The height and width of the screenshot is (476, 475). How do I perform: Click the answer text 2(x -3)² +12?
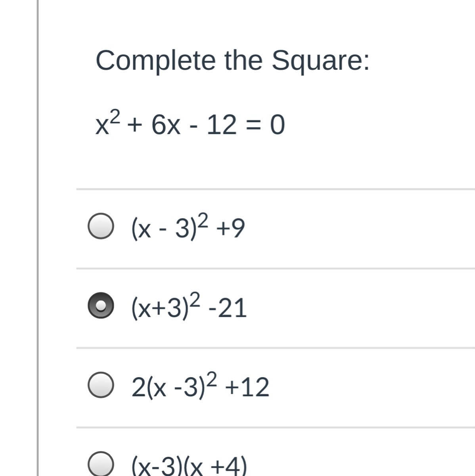click(x=200, y=386)
